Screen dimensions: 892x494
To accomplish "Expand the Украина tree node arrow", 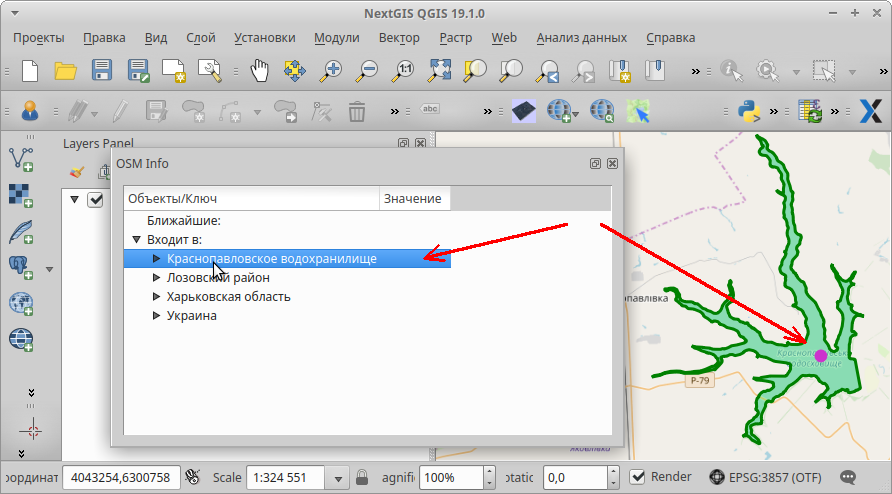I will 156,315.
